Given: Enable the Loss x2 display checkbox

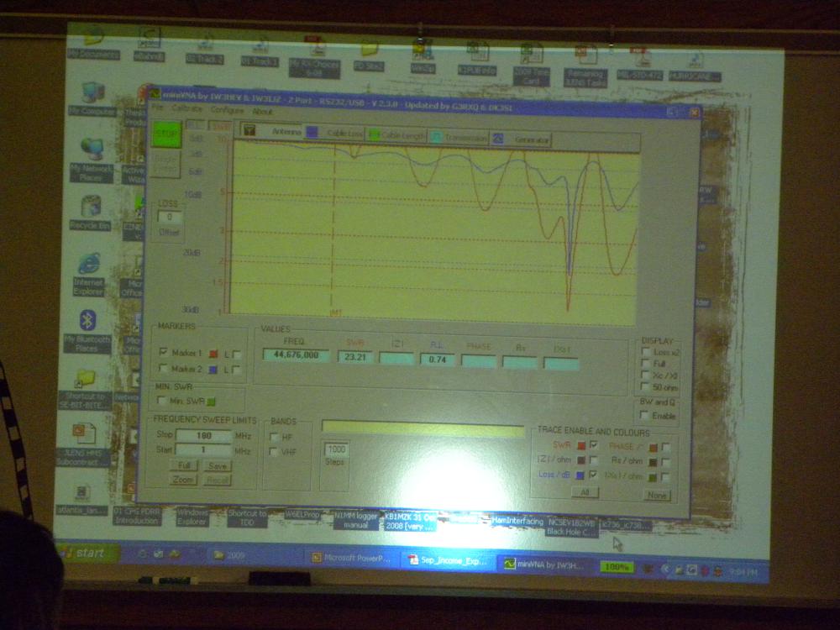Looking at the screenshot, I should pos(646,352).
